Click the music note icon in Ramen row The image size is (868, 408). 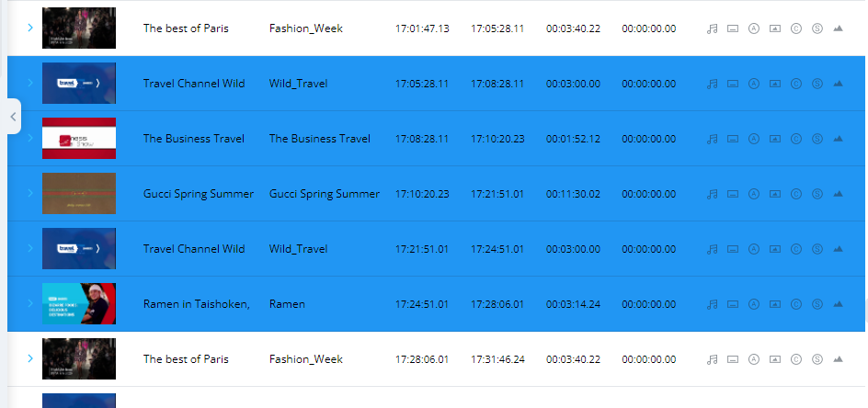[712, 304]
